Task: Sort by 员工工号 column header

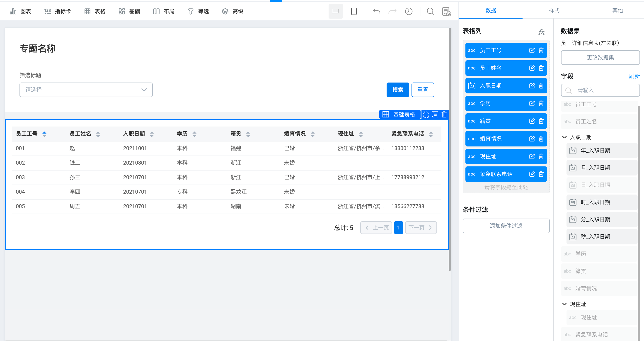Action: (44, 134)
